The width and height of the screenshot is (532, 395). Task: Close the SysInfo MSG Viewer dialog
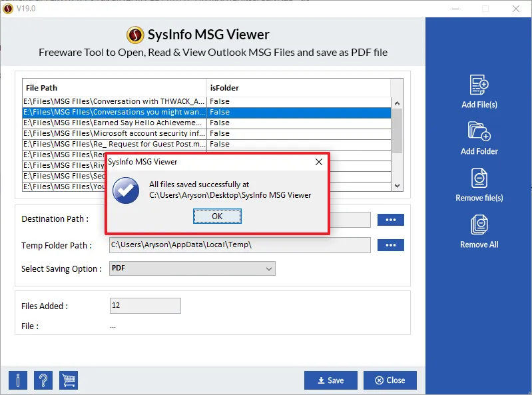[318, 162]
